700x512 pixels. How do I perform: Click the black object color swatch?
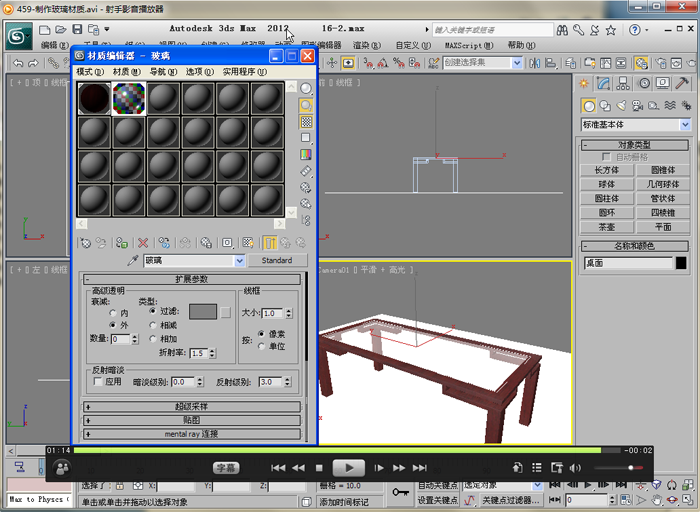[681, 263]
